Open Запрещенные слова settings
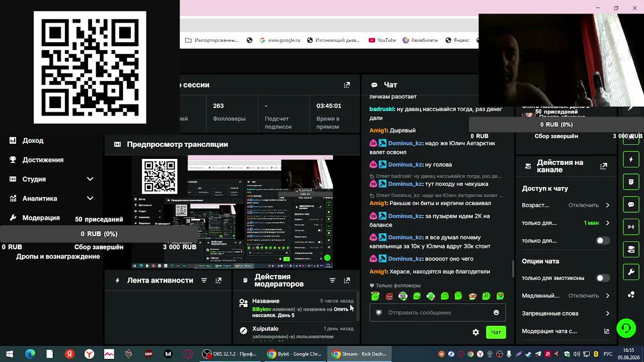The width and height of the screenshot is (644, 362). click(x=566, y=314)
